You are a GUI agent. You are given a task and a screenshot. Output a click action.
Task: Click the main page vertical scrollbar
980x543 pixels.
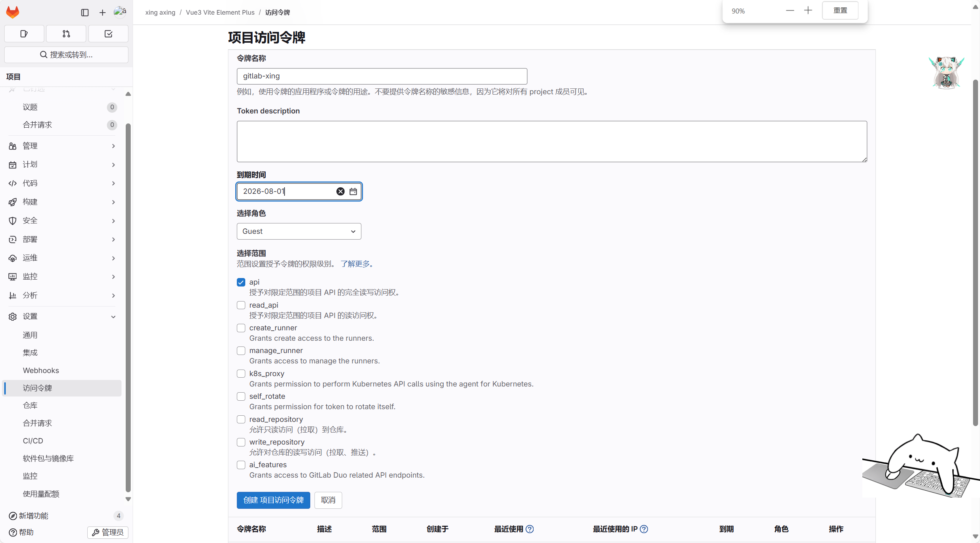pyautogui.click(x=976, y=253)
